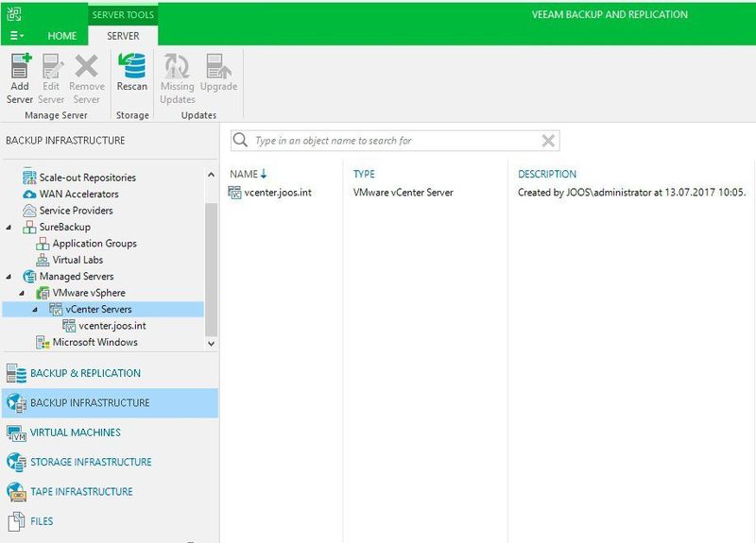The width and height of the screenshot is (756, 543).
Task: Collapse the Managed Servers node
Action: (x=9, y=276)
